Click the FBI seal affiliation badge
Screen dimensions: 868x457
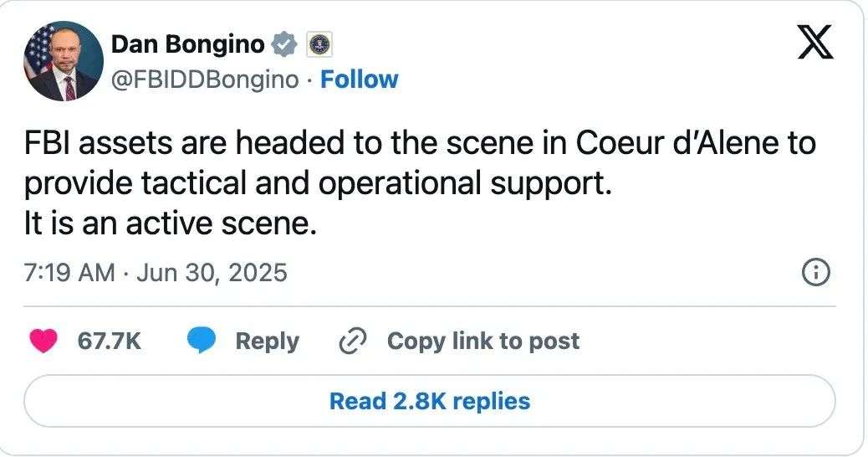[x=319, y=44]
